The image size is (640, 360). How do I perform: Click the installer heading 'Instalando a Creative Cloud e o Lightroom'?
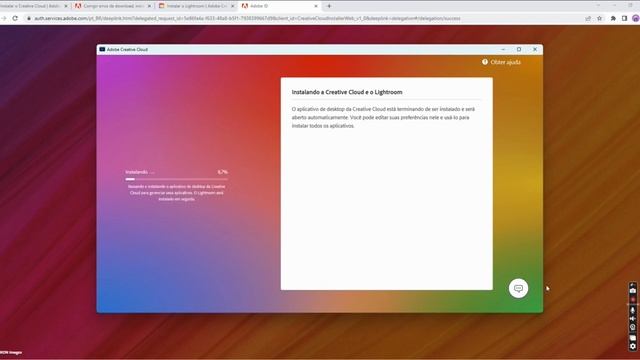[347, 92]
